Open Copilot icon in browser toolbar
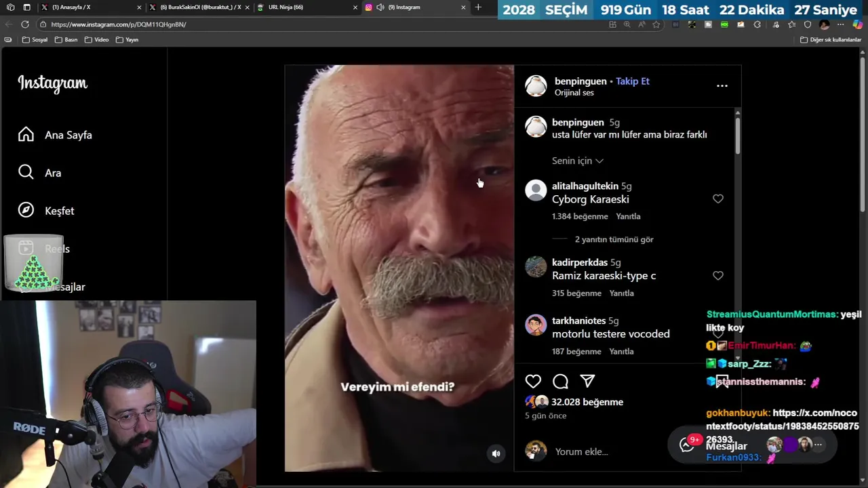868x488 pixels. pos(858,24)
